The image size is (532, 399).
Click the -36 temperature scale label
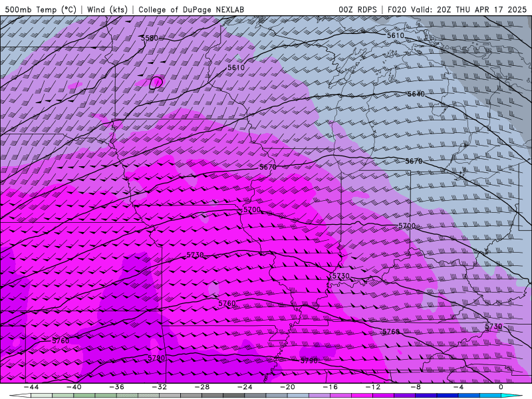[x=117, y=387]
